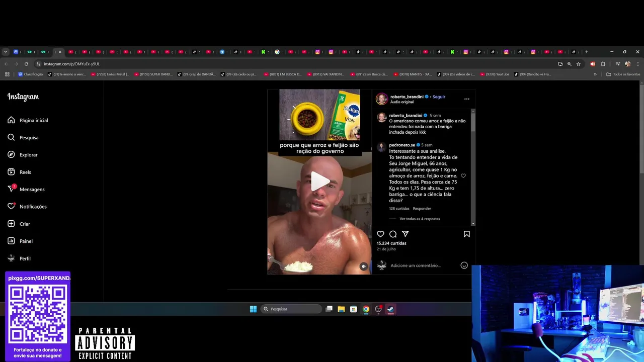Viewport: 644px width, 362px height.
Task: Click the taskbar Pesquisar search box
Action: click(x=291, y=309)
